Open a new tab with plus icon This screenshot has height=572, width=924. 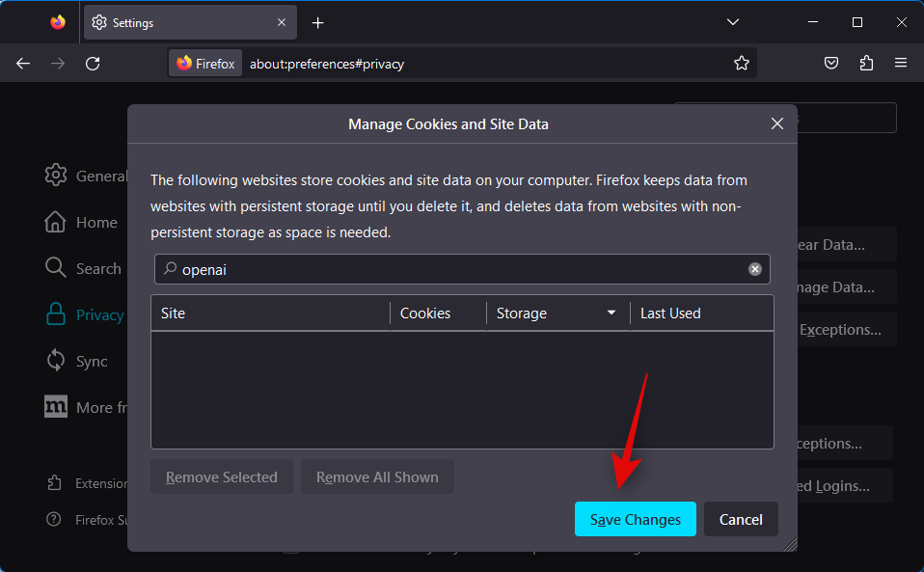click(318, 22)
